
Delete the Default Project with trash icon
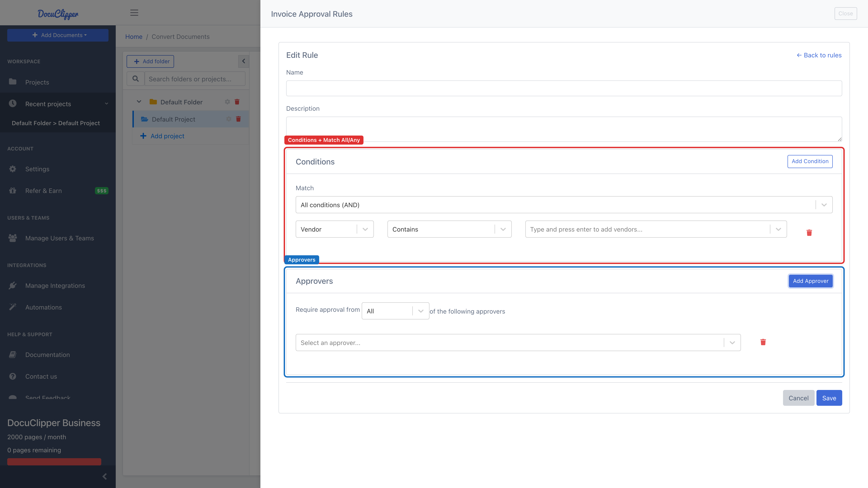[x=238, y=119]
